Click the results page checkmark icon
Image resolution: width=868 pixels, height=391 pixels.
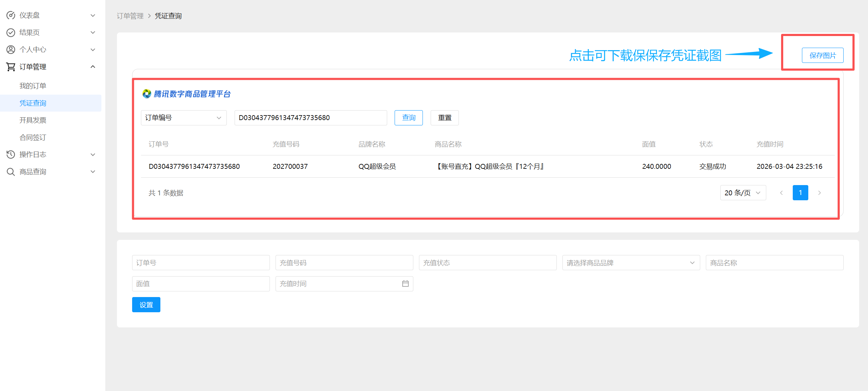[11, 32]
